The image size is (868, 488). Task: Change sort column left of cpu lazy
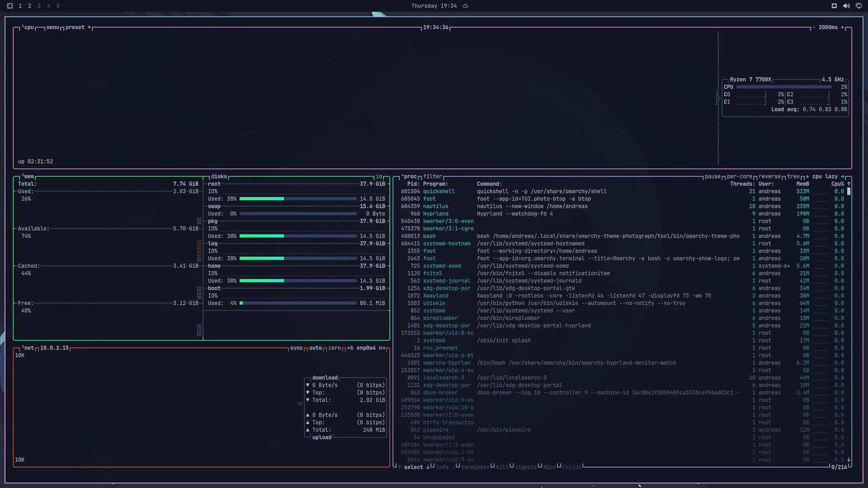pyautogui.click(x=807, y=177)
